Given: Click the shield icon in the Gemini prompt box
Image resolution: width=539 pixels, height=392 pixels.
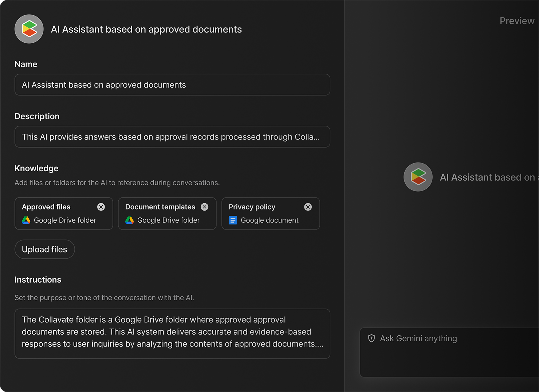Looking at the screenshot, I should (x=371, y=338).
